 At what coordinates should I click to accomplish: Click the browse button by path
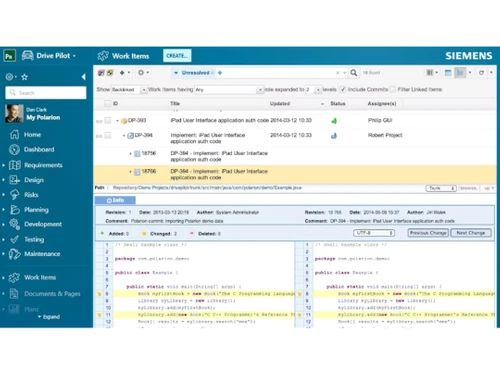coord(468,188)
